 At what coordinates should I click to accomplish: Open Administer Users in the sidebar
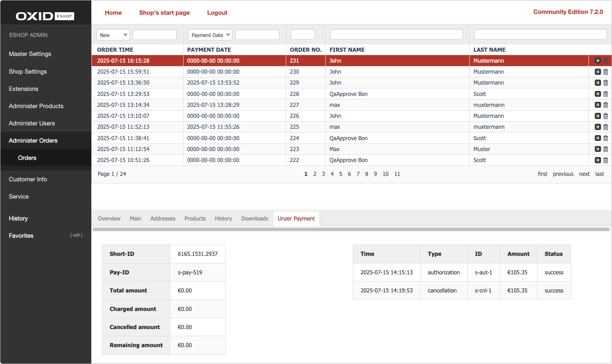tap(32, 123)
